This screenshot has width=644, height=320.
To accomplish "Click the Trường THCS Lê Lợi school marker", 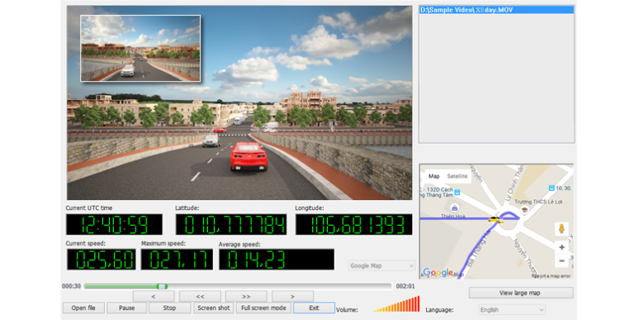I will point(524,210).
